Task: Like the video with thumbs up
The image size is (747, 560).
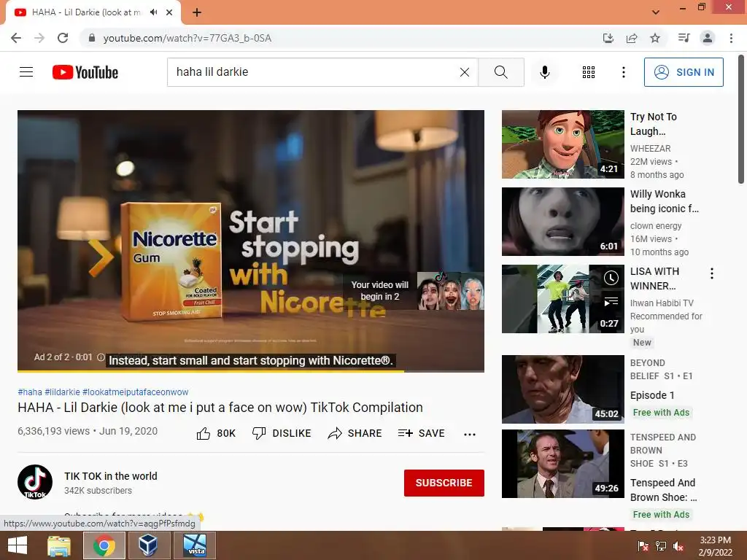Action: [216, 433]
